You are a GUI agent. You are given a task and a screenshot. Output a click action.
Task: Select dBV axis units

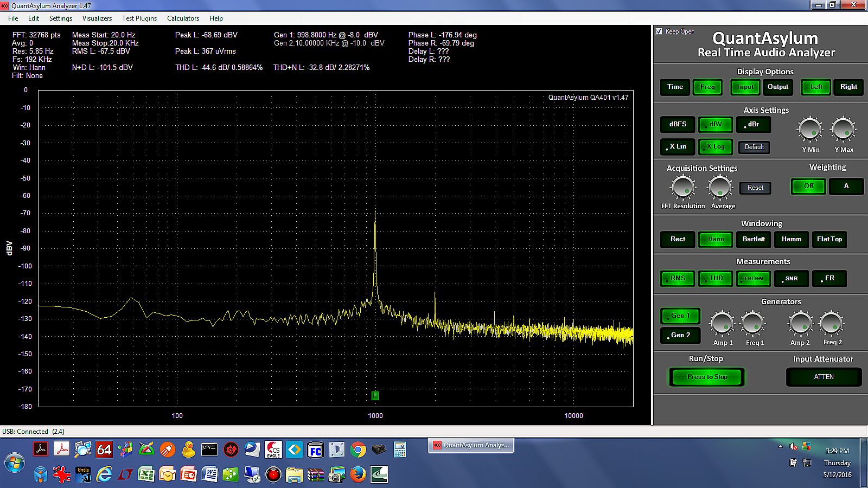(x=716, y=125)
